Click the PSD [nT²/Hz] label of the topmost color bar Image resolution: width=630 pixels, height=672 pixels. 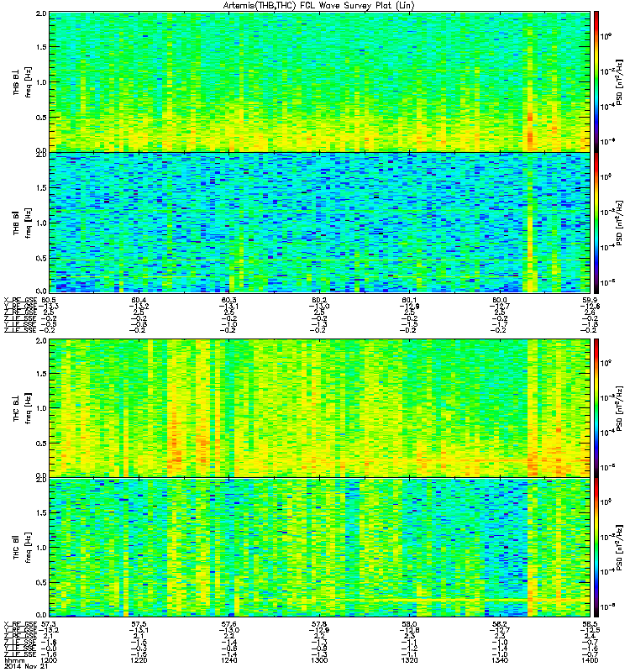619,81
